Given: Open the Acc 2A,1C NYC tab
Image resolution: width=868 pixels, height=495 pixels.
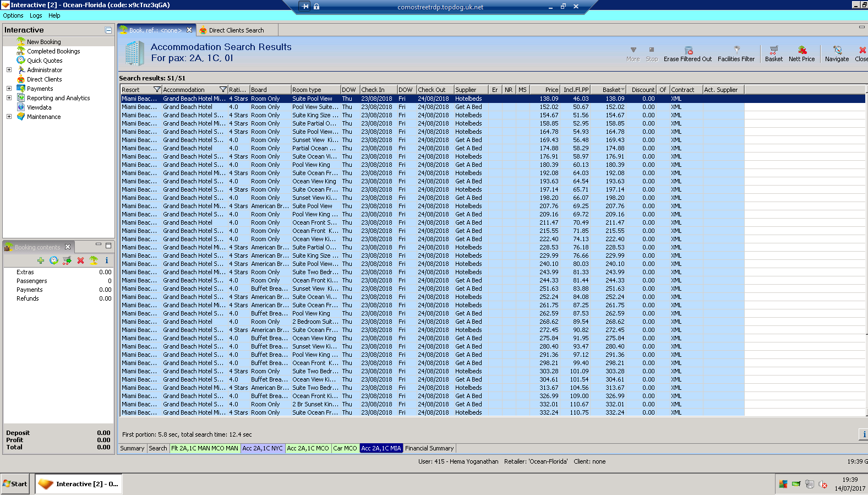Looking at the screenshot, I should (x=263, y=448).
